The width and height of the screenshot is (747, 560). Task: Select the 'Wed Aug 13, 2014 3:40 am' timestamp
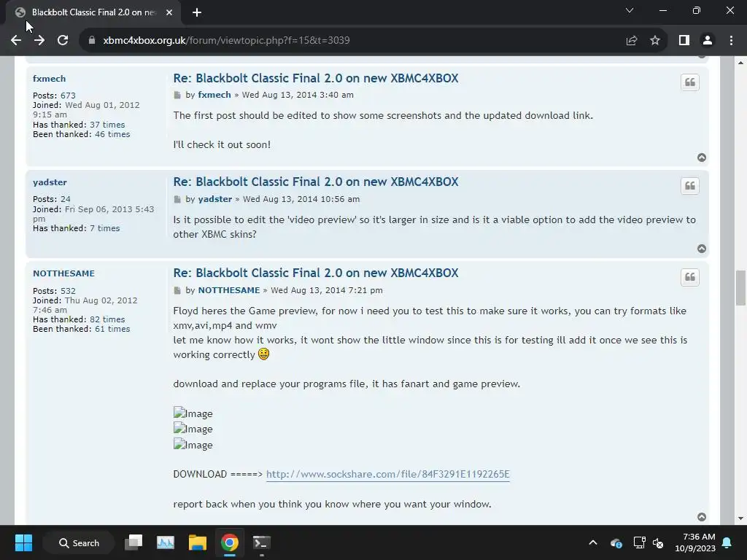298,95
